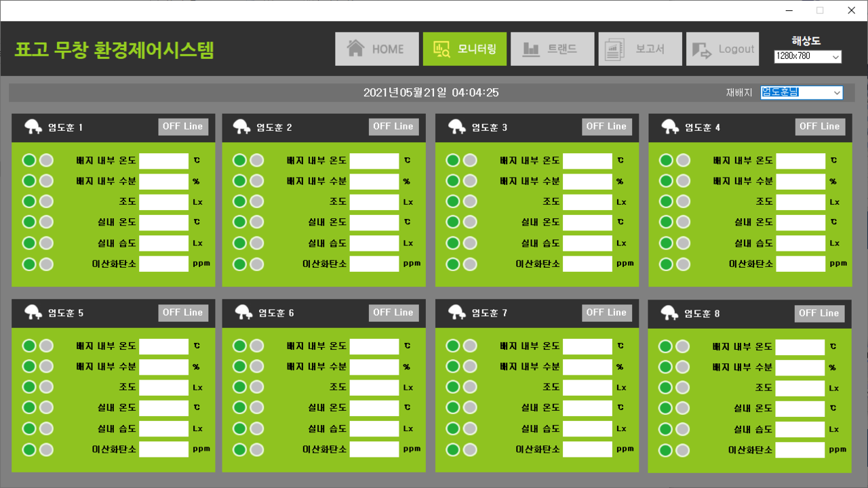Click 이산화탄소 value field in 엄도훈 6
The height and width of the screenshot is (488, 868).
(x=374, y=449)
